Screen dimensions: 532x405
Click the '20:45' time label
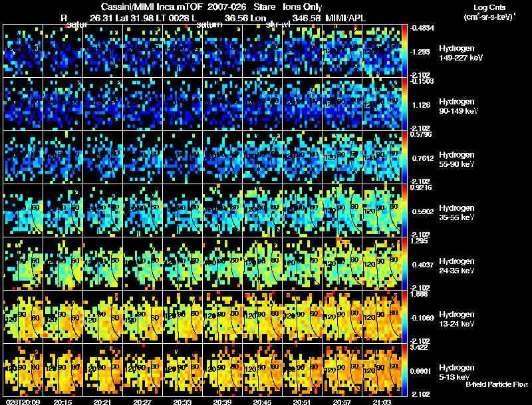pyautogui.click(x=262, y=402)
